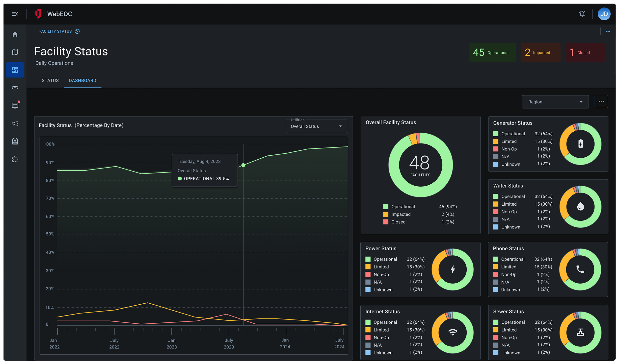This screenshot has width=619, height=364.
Task: Open the Map sidebar icon
Action: click(15, 52)
